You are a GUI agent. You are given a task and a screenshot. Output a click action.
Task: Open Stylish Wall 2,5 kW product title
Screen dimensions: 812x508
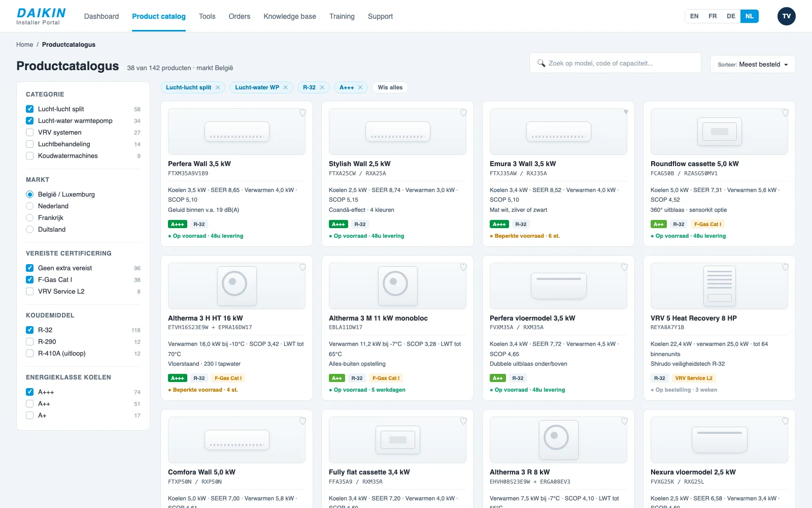tap(360, 164)
